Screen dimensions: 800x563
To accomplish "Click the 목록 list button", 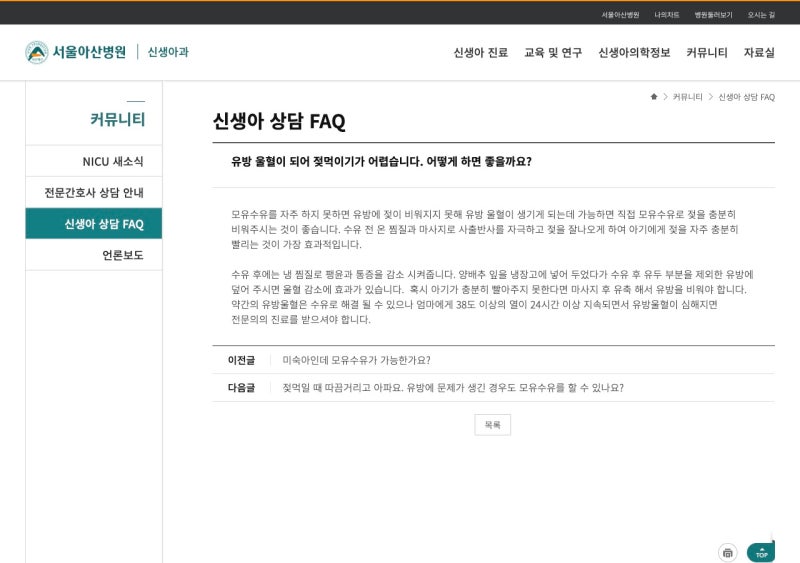I will pyautogui.click(x=492, y=425).
